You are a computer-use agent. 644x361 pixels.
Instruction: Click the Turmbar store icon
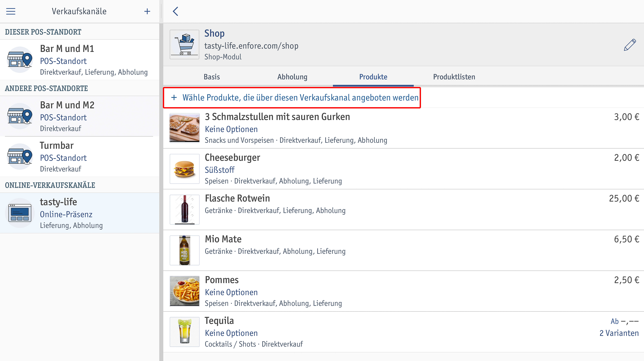click(x=20, y=157)
